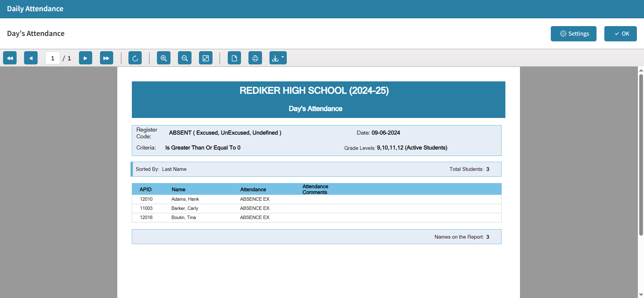Click the vertical scrollbar thumb
Image resolution: width=644 pixels, height=298 pixels.
tap(641, 155)
